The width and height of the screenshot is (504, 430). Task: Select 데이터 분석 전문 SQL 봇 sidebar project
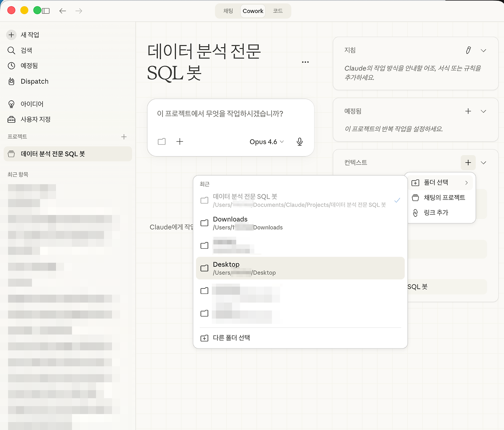pos(68,154)
